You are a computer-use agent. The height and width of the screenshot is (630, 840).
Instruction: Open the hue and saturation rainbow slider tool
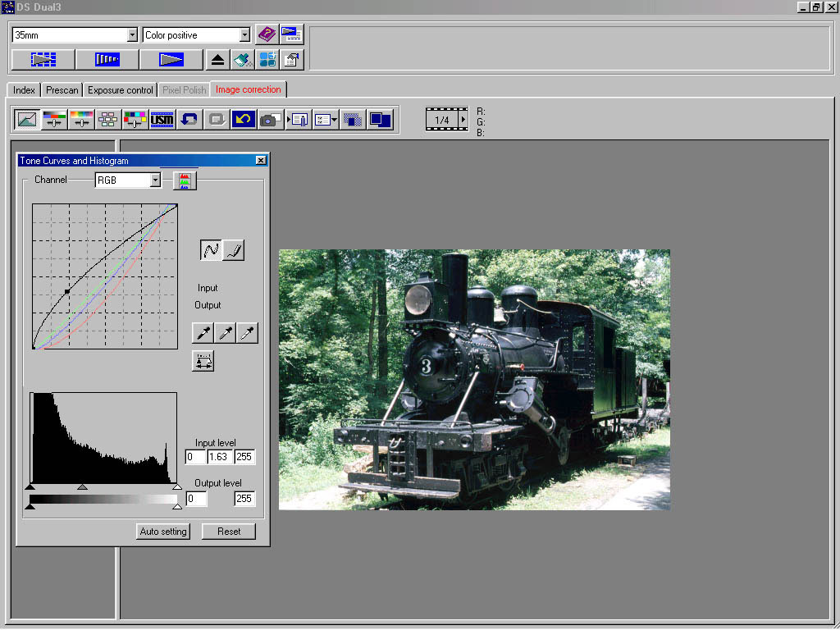[x=82, y=120]
